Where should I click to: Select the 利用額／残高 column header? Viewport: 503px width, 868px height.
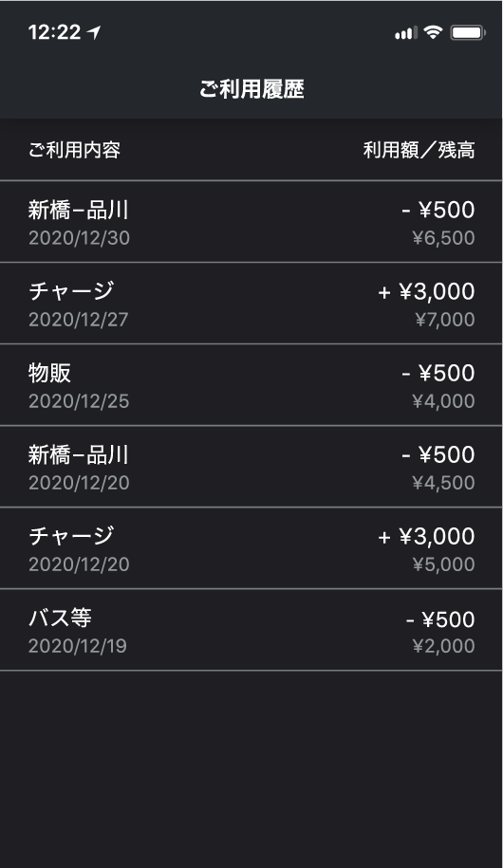pos(419,150)
